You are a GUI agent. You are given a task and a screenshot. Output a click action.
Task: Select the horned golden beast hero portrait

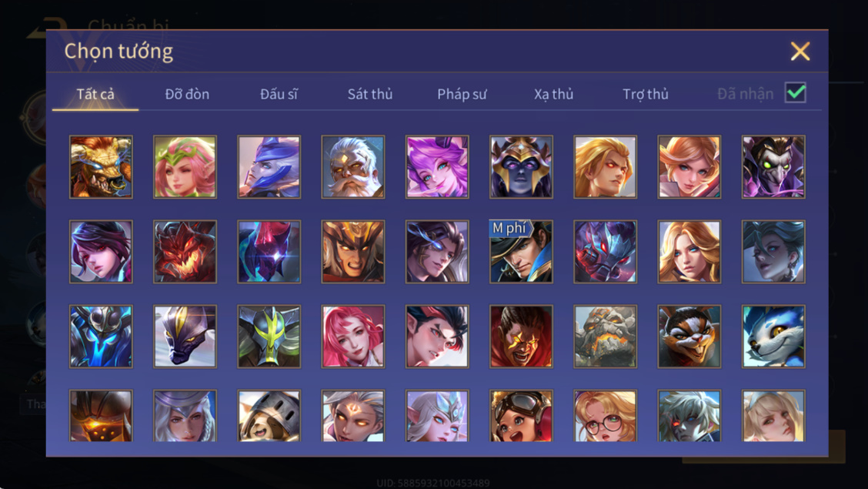[x=101, y=166]
